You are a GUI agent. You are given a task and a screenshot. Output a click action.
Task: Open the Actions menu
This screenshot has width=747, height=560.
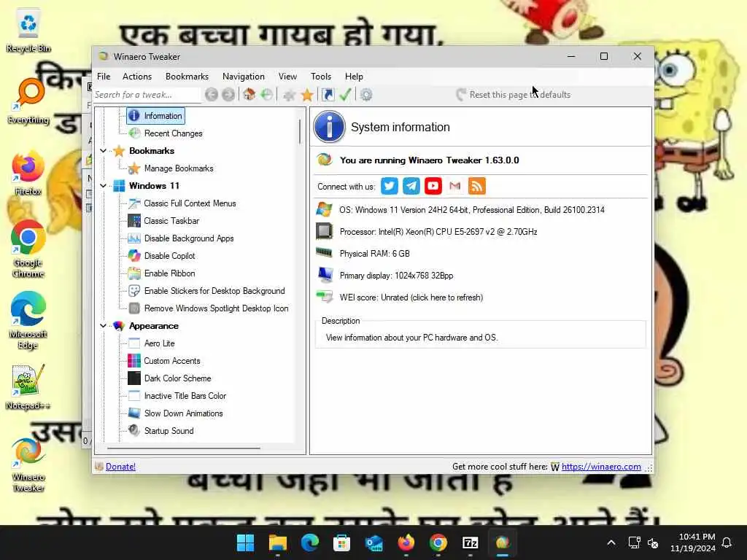pyautogui.click(x=137, y=76)
